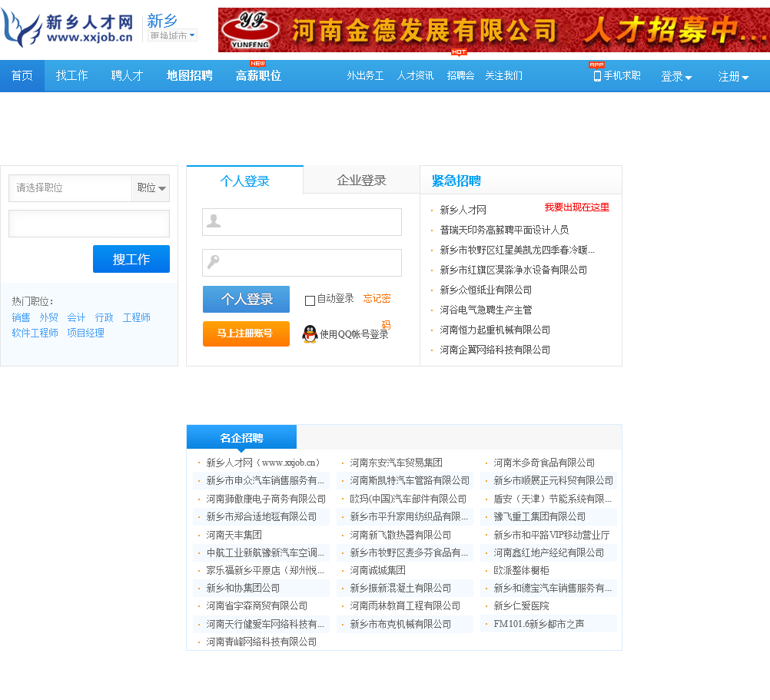Image resolution: width=770 pixels, height=700 pixels.
Task: Click hot job link 行政
Action: pyautogui.click(x=104, y=317)
